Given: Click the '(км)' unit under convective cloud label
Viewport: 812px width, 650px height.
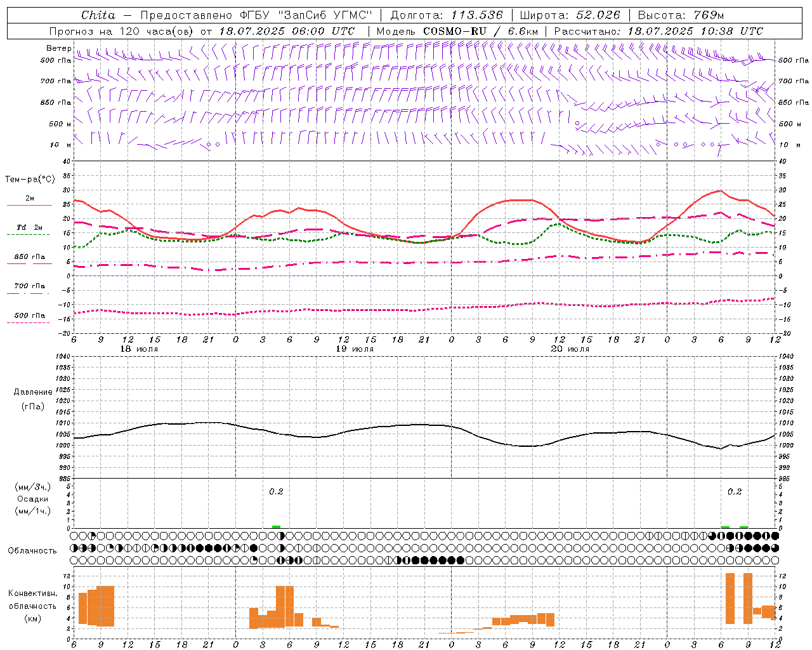Looking at the screenshot, I should point(33,618).
